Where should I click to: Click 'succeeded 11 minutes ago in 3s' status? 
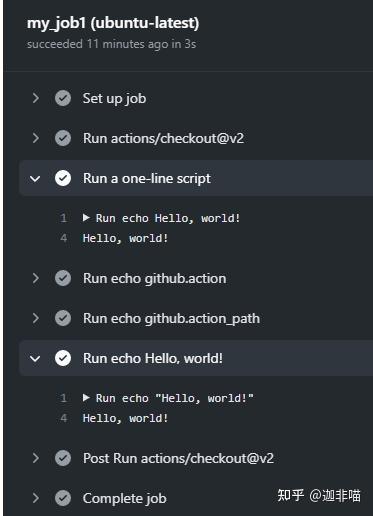click(x=111, y=44)
